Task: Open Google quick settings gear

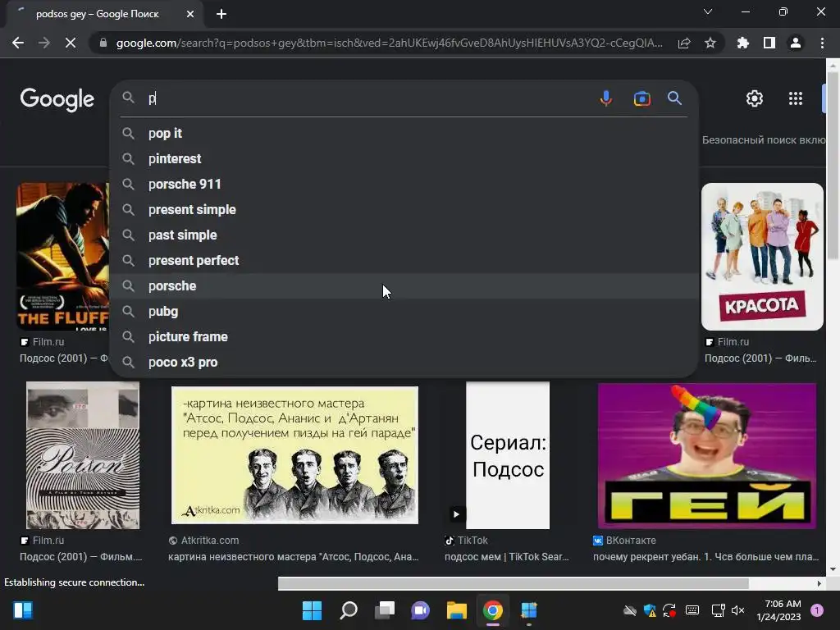Action: 755,98
